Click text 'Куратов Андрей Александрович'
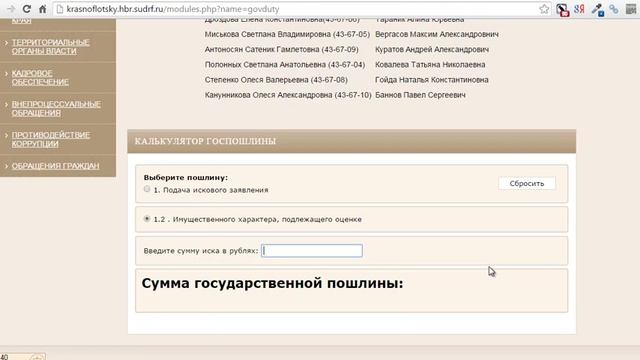Image resolution: width=640 pixels, height=360 pixels. click(x=432, y=49)
